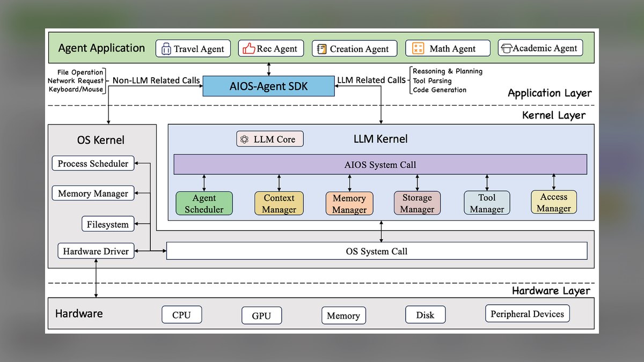Click the OS Kernel heading

point(101,140)
